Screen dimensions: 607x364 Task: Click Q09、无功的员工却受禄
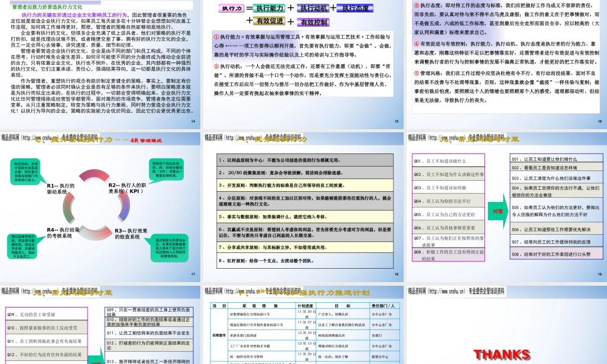[47, 314]
